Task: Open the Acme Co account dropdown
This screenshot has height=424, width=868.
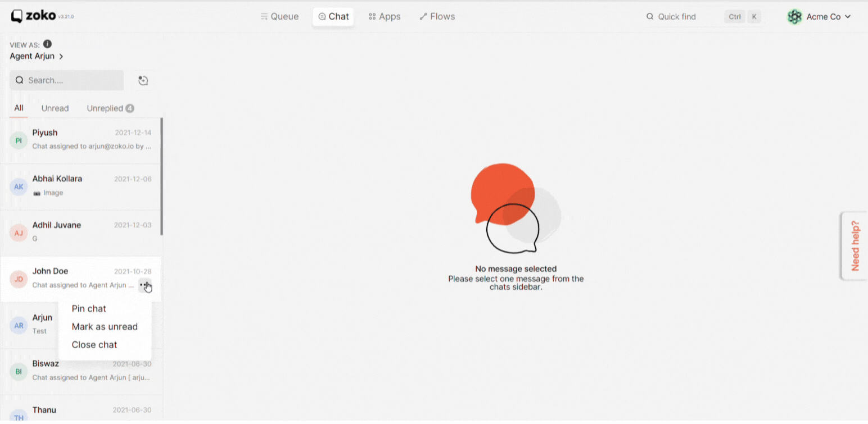Action: 819,17
